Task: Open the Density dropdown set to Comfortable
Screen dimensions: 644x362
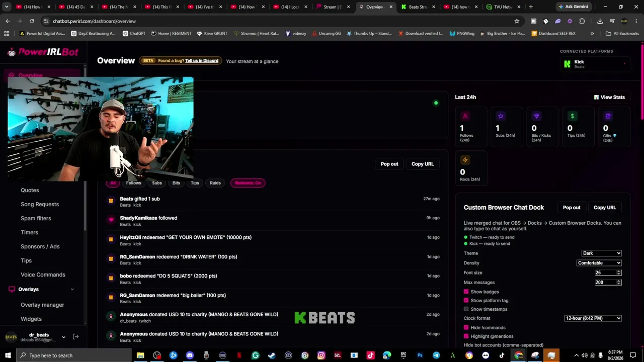Action: pyautogui.click(x=599, y=263)
